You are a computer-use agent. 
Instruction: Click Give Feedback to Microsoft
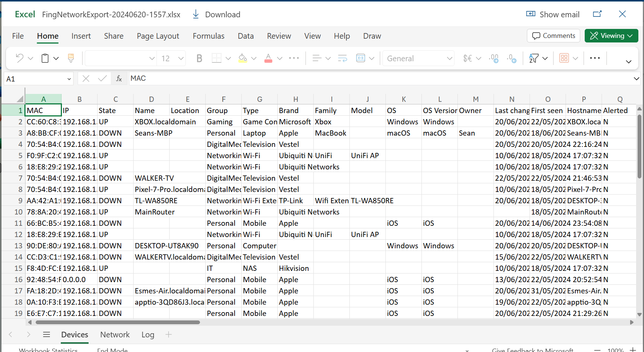pyautogui.click(x=533, y=350)
